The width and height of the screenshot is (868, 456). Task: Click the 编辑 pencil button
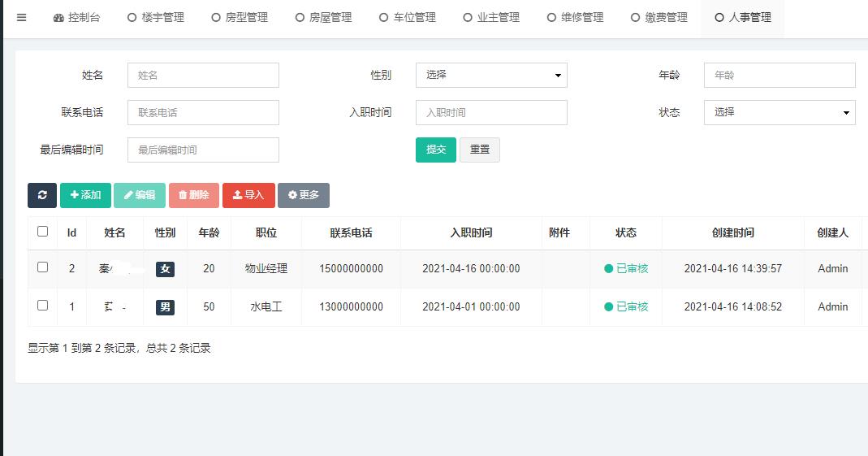coord(140,195)
